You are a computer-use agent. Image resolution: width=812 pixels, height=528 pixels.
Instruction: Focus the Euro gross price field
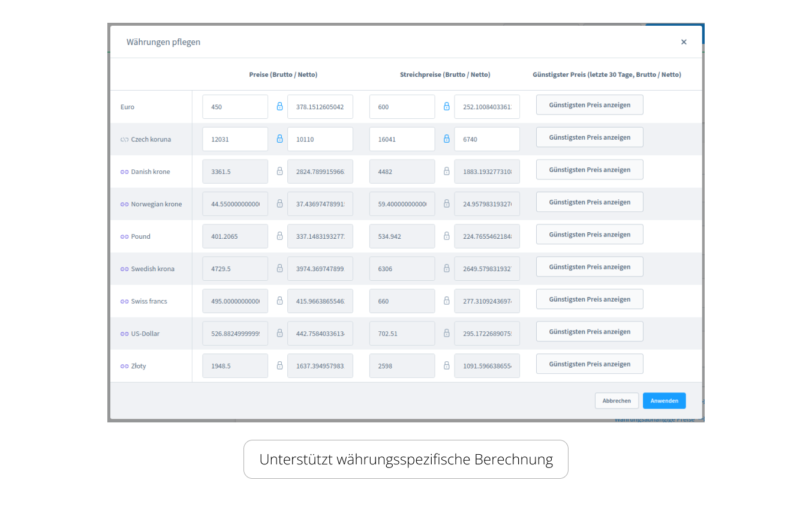click(235, 107)
